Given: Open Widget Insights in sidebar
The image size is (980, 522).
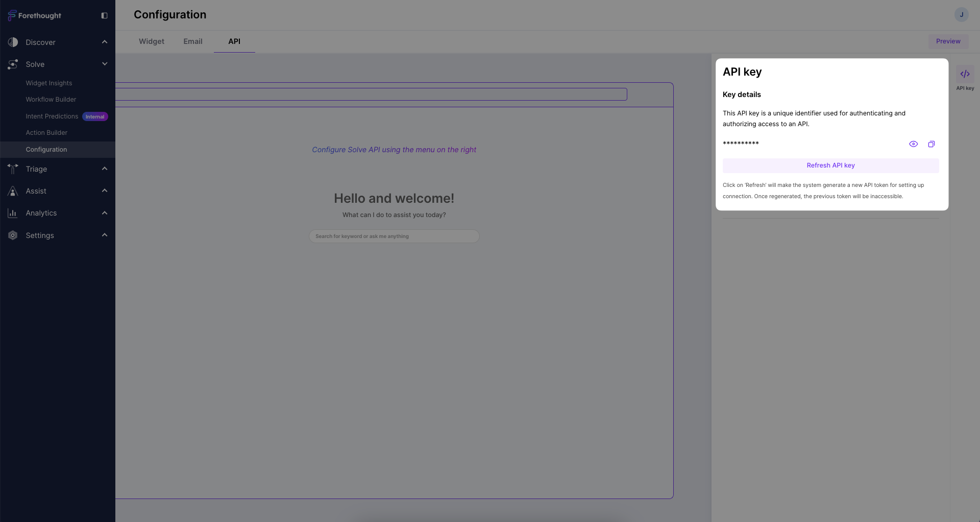Looking at the screenshot, I should tap(49, 83).
